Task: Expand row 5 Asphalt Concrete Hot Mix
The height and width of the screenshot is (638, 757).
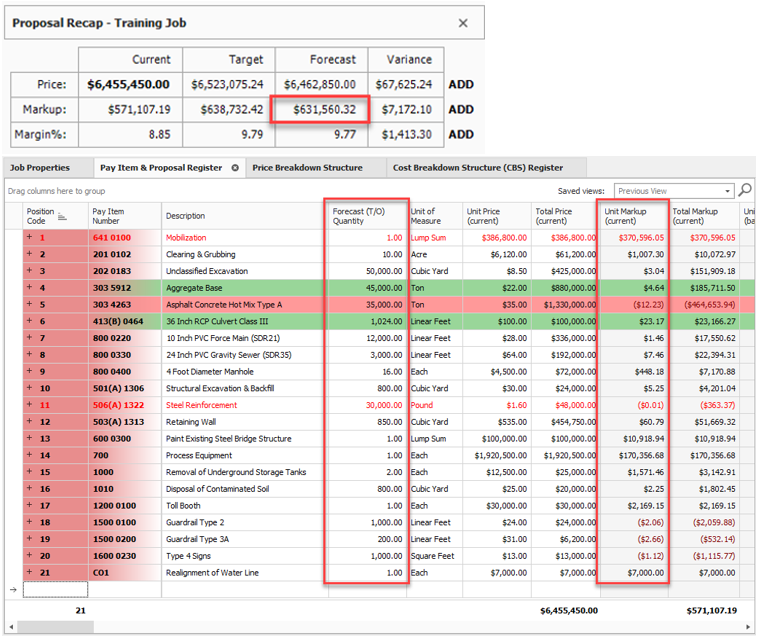Action: tap(30, 305)
